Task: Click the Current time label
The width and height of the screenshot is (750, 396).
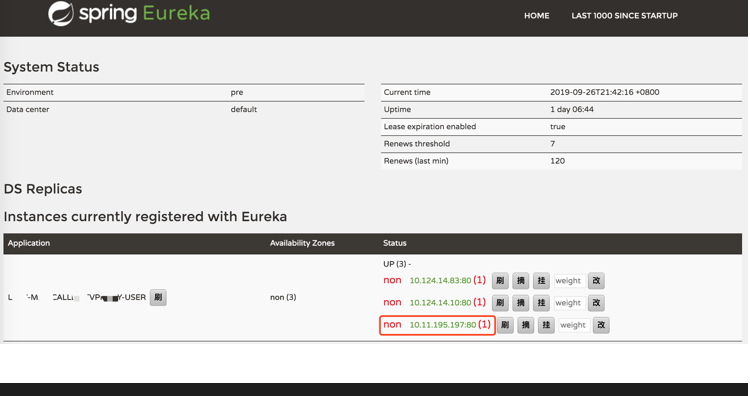Action: tap(407, 92)
